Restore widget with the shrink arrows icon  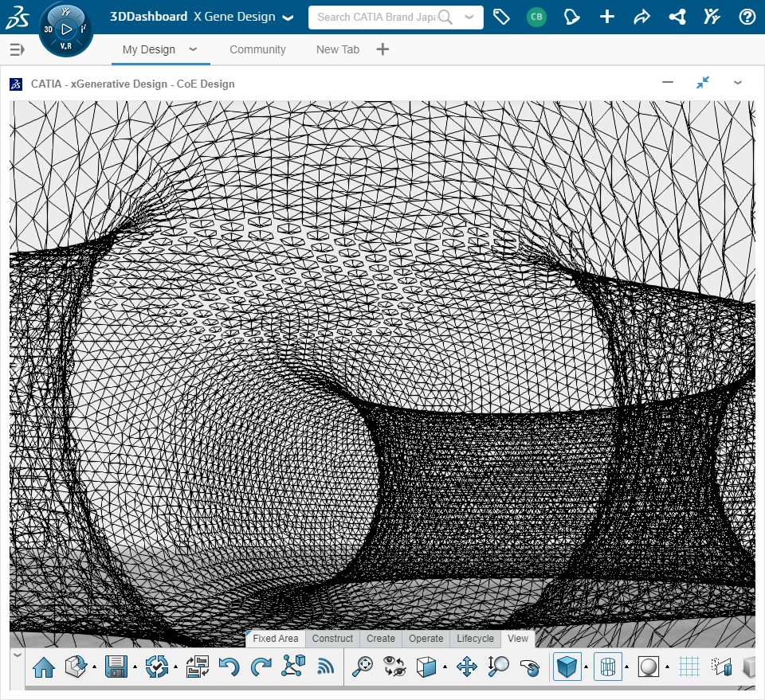tap(703, 82)
